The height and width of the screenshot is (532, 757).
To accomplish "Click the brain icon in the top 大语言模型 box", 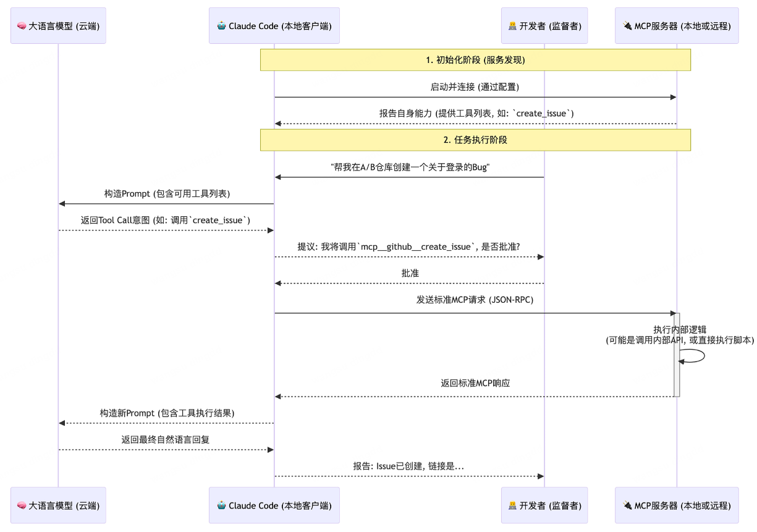I will (22, 26).
